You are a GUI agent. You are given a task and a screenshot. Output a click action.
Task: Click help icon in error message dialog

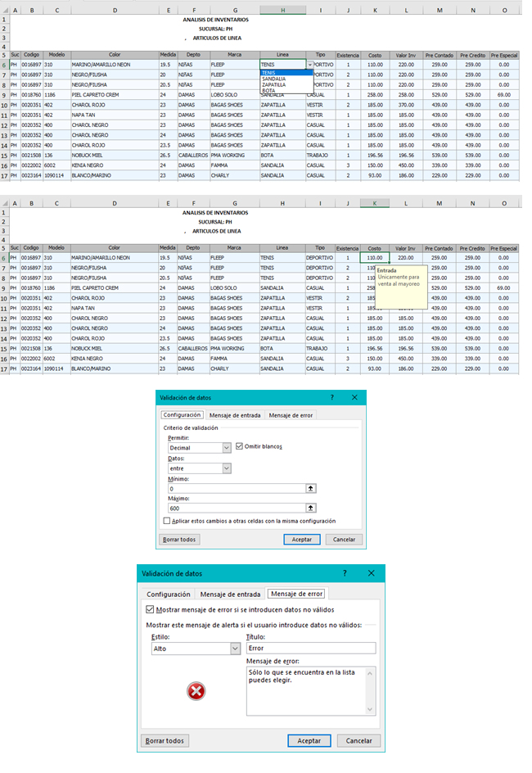pyautogui.click(x=345, y=573)
